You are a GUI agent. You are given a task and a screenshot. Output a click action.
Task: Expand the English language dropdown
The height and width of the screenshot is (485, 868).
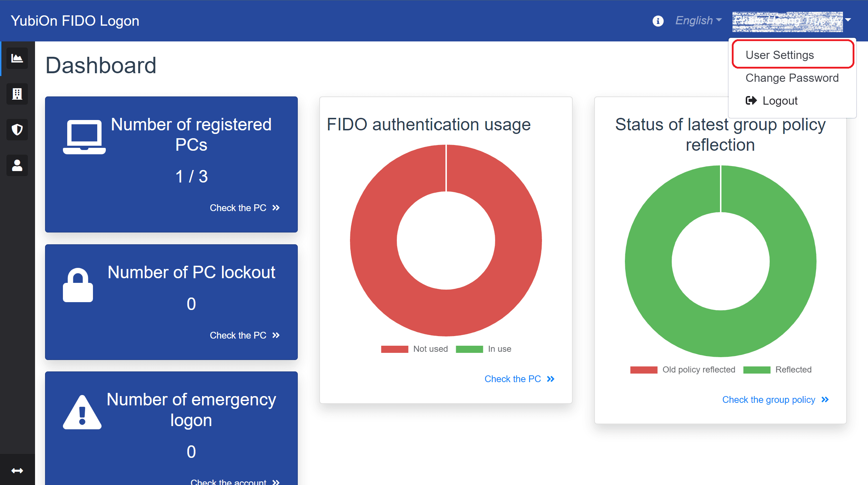tap(698, 21)
